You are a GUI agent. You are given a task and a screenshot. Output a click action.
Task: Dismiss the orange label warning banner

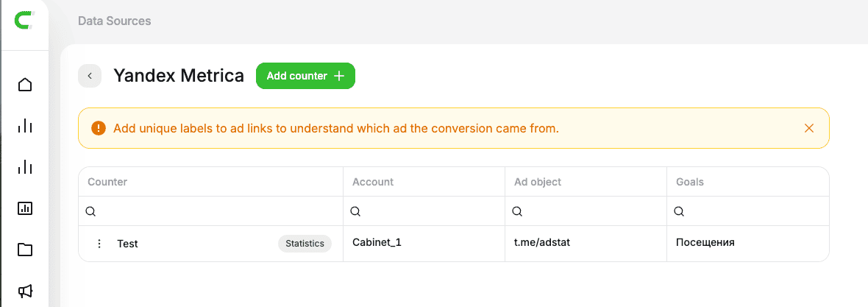tap(808, 129)
